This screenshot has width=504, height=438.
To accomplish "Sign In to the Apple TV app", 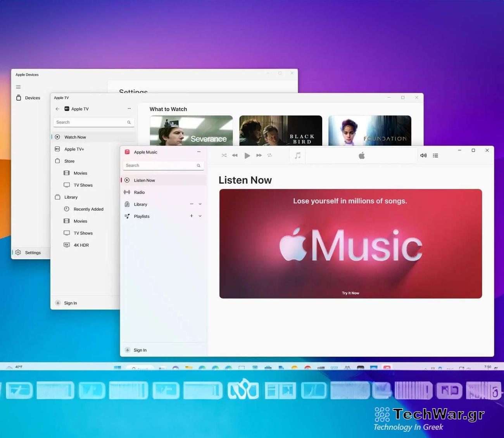I will coord(70,303).
